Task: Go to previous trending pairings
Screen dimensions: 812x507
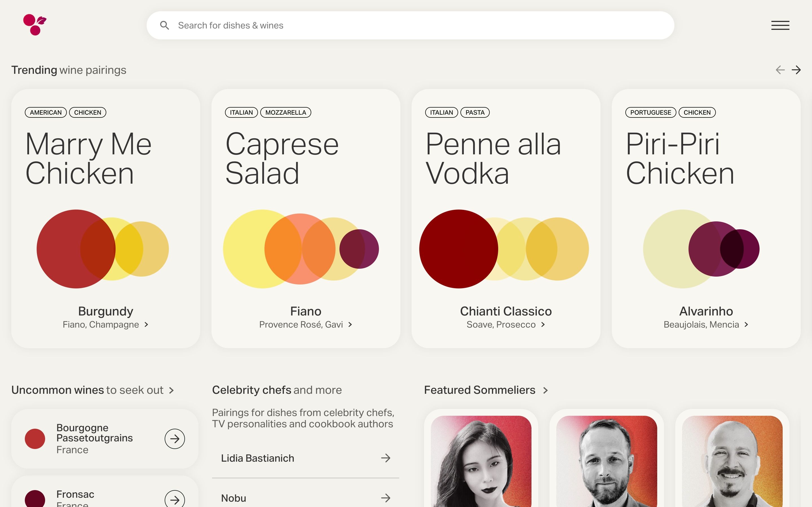Action: tap(780, 70)
